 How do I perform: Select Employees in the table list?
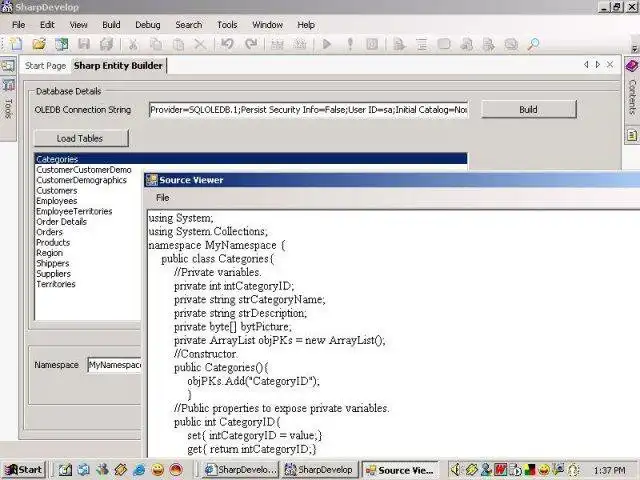click(57, 201)
